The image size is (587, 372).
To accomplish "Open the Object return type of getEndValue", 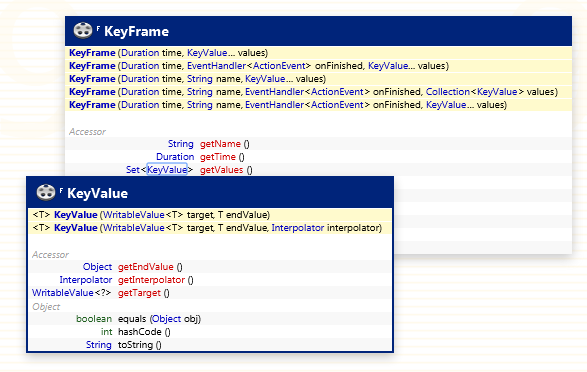I will [97, 267].
